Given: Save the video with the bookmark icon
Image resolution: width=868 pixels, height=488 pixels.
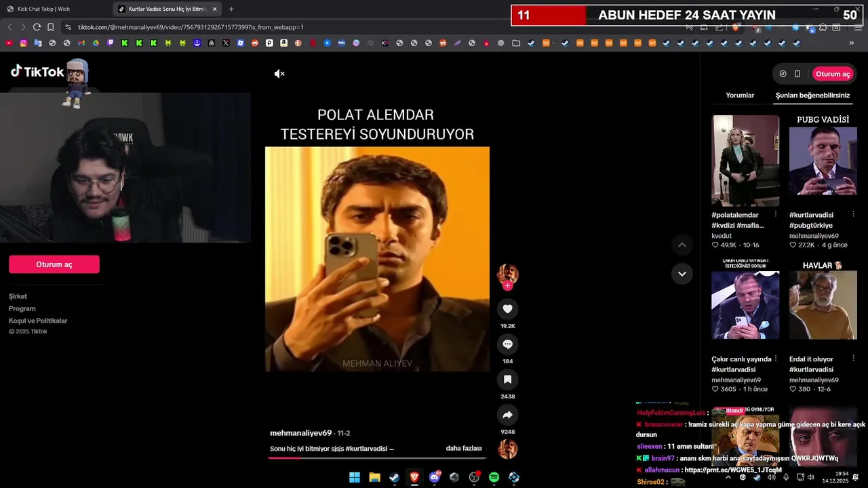Looking at the screenshot, I should point(507,380).
